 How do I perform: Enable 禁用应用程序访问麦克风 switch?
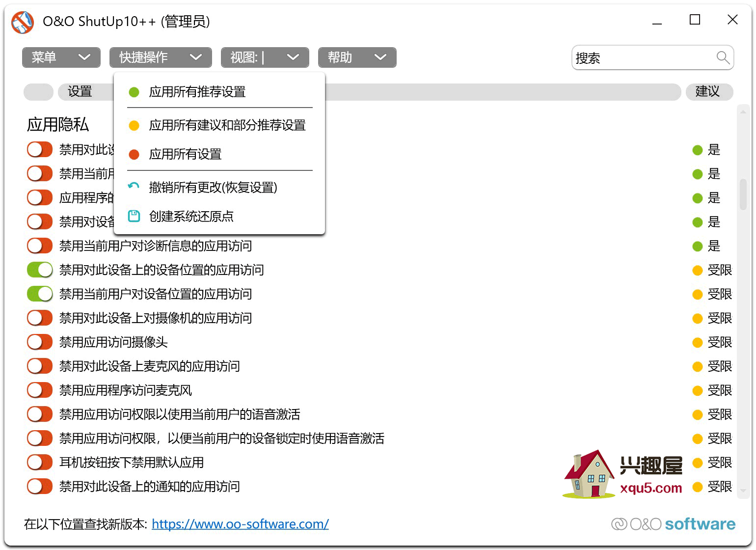pyautogui.click(x=40, y=390)
